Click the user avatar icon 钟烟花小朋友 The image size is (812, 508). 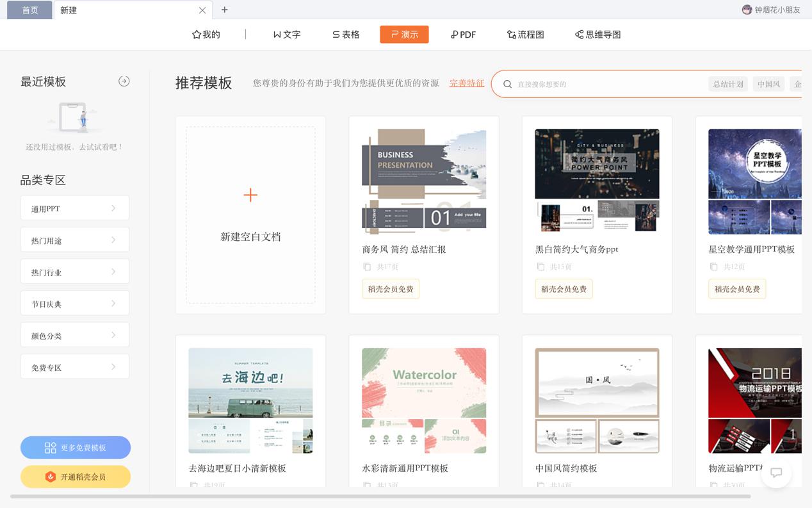click(747, 10)
